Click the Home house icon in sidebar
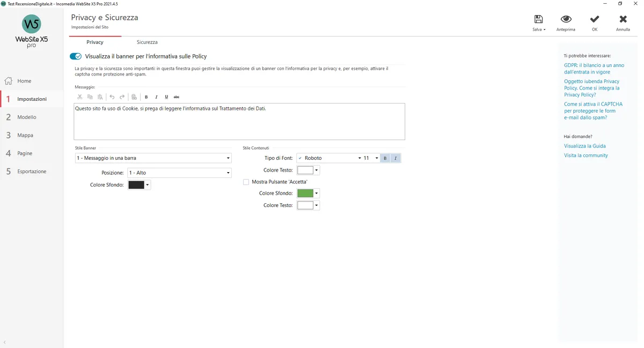The height and width of the screenshot is (348, 644). pos(9,81)
